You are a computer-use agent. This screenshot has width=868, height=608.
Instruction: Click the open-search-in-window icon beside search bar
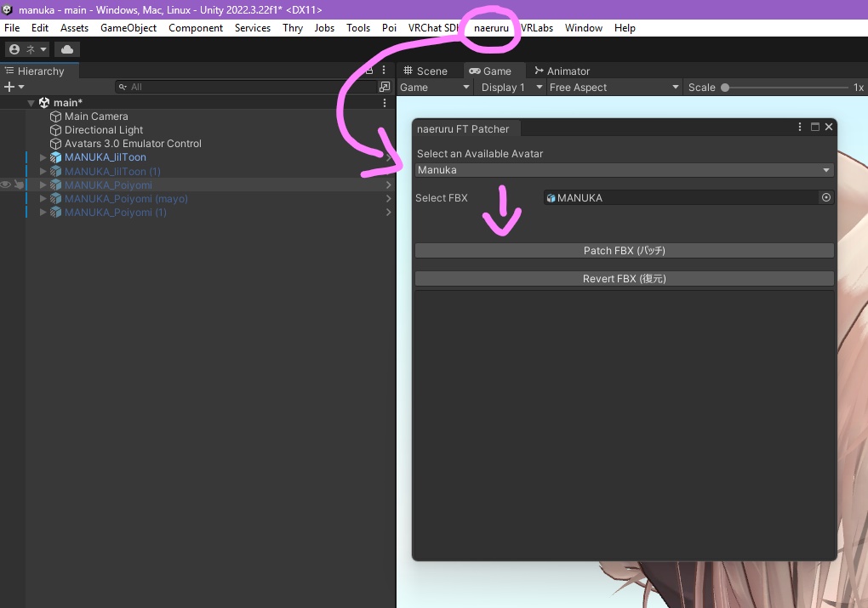[x=385, y=86]
